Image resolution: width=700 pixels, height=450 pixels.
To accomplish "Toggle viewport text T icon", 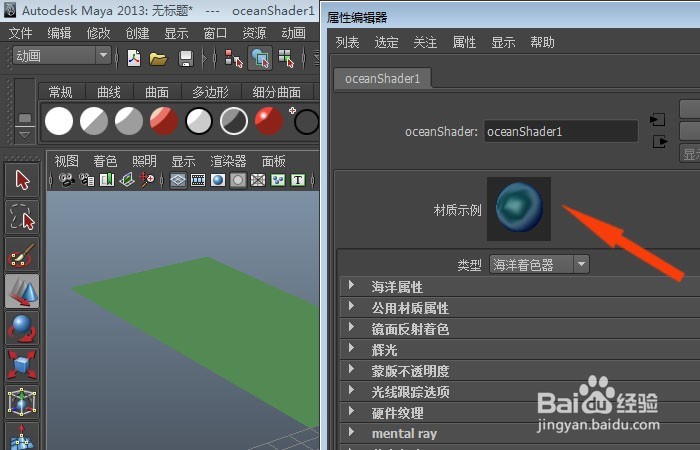I will (x=298, y=180).
